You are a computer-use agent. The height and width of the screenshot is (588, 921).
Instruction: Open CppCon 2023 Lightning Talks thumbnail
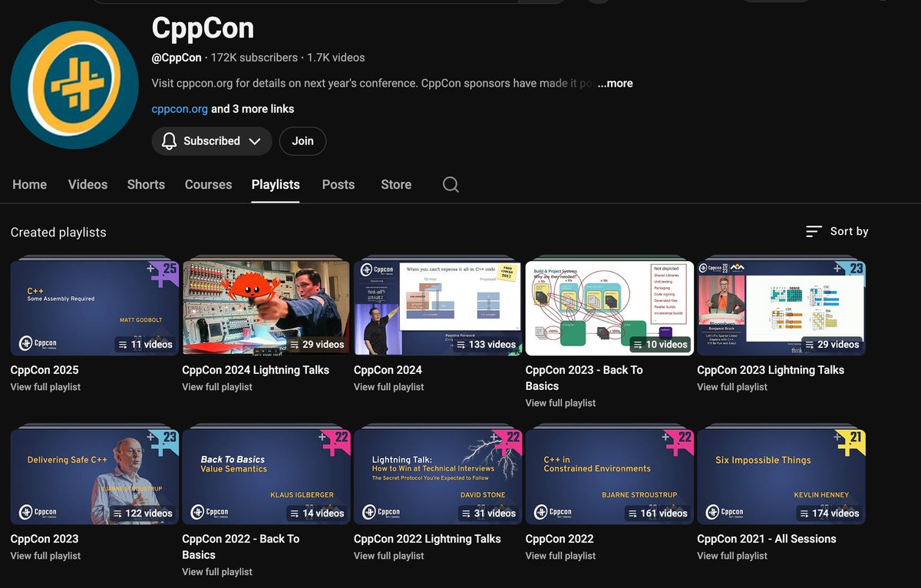coord(781,308)
